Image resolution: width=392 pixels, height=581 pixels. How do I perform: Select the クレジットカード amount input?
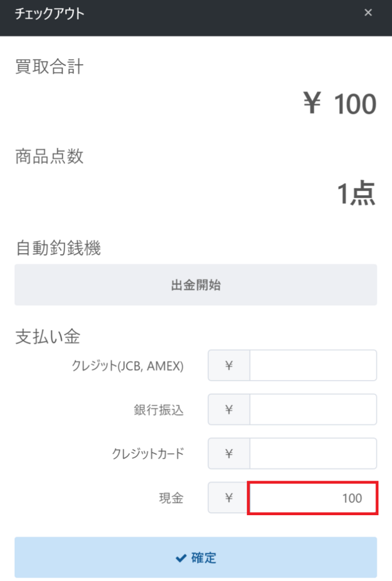[x=313, y=453]
